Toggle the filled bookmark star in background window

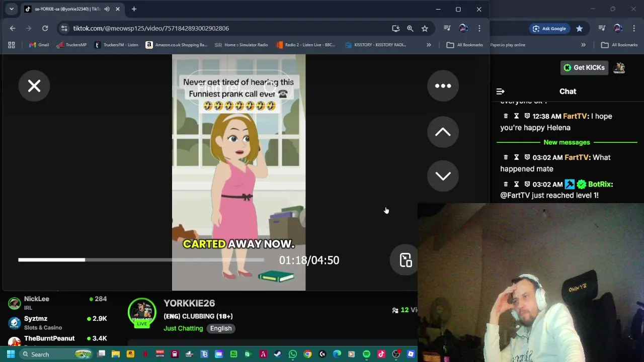tap(580, 29)
